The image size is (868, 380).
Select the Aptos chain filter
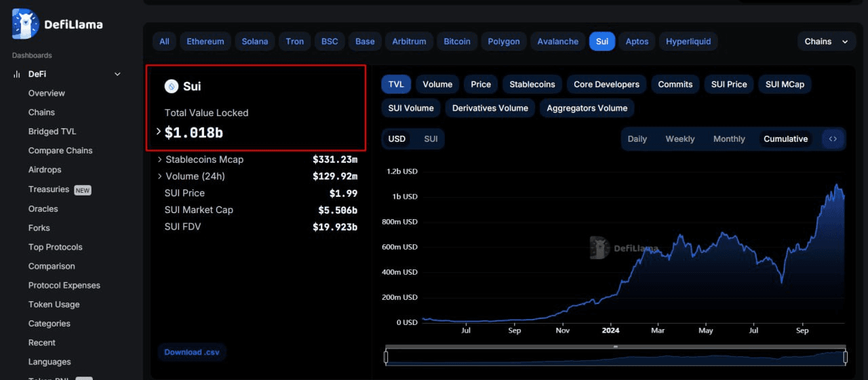pos(637,41)
